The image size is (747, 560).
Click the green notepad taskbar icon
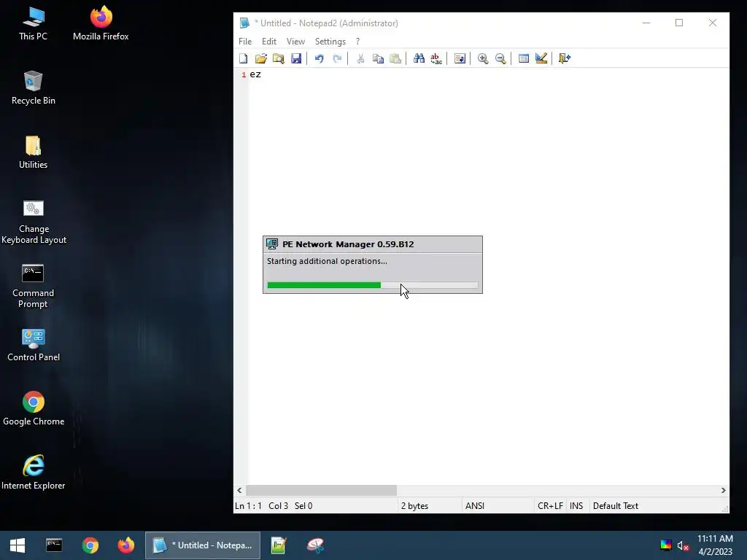pyautogui.click(x=279, y=545)
